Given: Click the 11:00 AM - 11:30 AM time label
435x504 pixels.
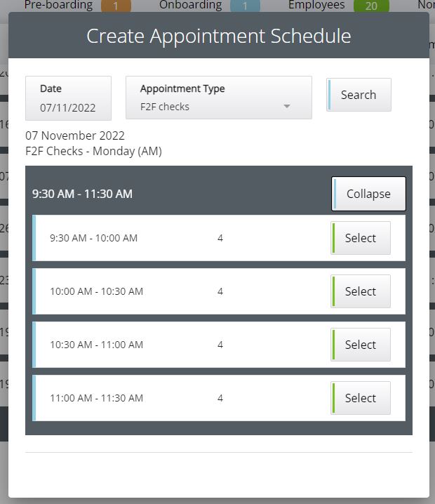Looking at the screenshot, I should [96, 398].
